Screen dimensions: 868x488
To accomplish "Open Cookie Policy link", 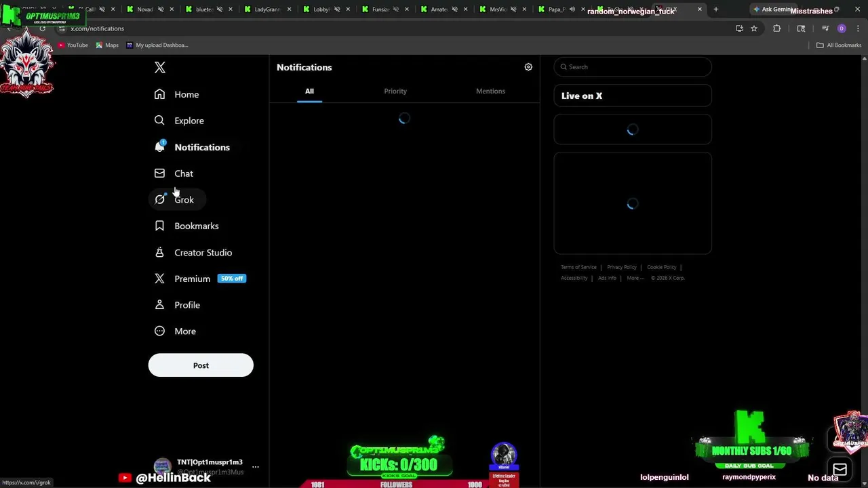I will coord(662,267).
